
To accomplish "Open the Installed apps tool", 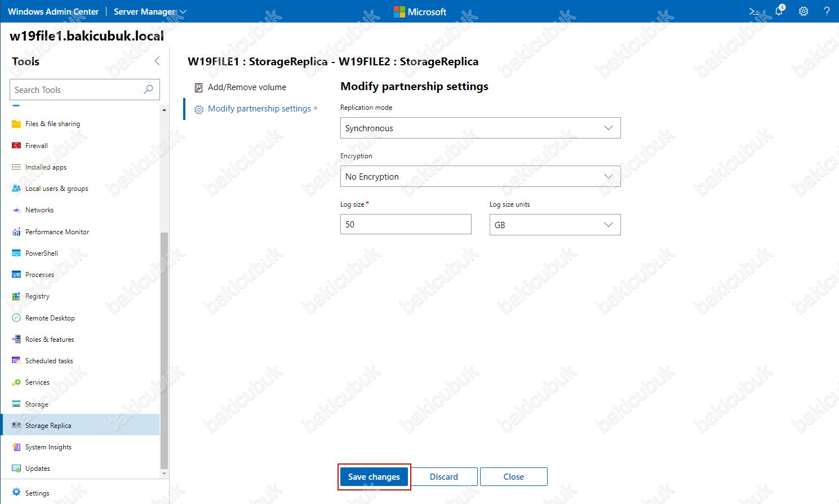I will pyautogui.click(x=80, y=167).
